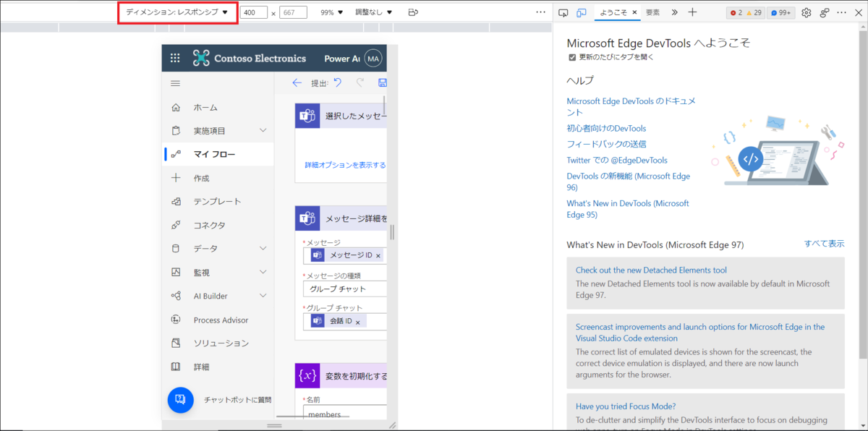Open フィードバックの送信 link
Viewport: 868px width, 431px height.
pyautogui.click(x=606, y=144)
